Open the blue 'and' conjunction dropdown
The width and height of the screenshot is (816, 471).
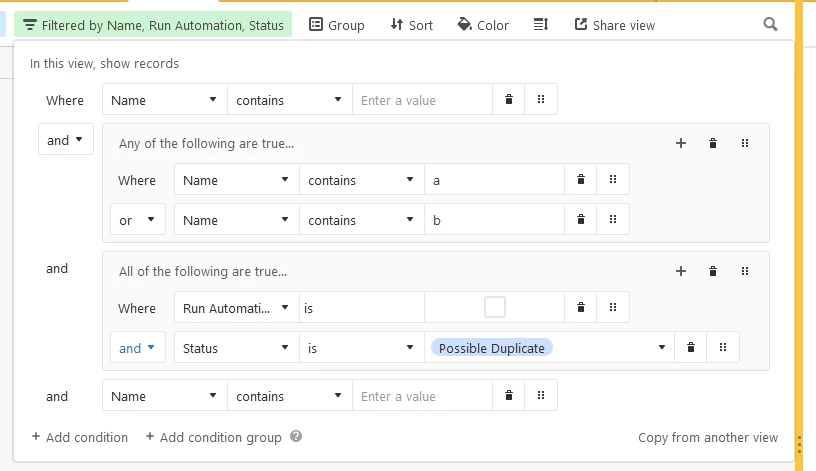tap(138, 348)
